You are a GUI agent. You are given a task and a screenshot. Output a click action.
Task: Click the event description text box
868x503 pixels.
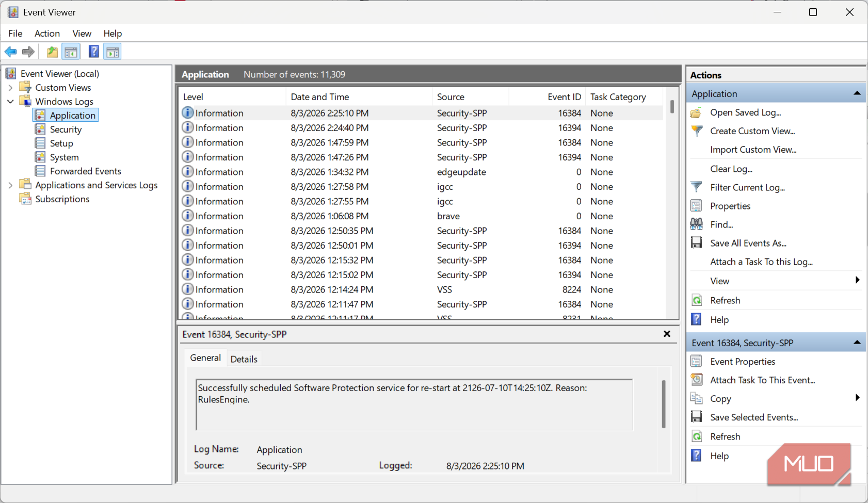tap(414, 405)
